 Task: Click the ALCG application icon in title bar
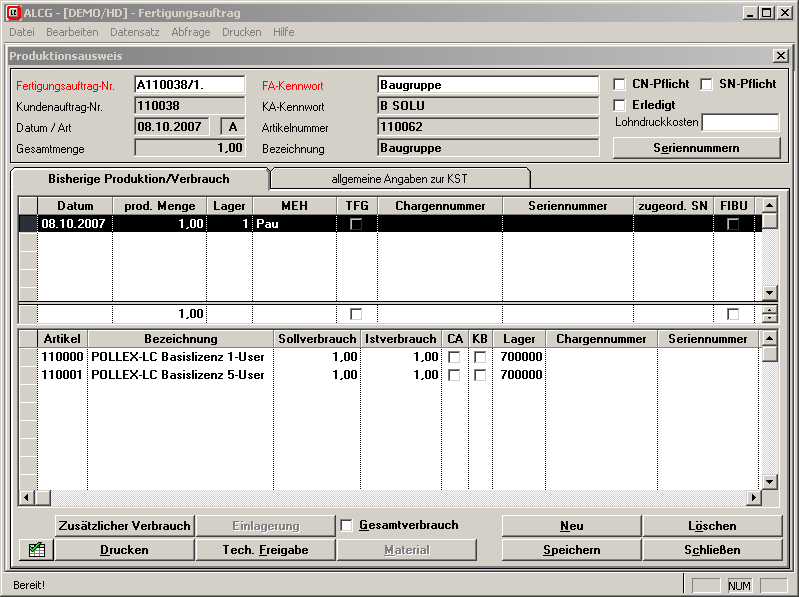pyautogui.click(x=14, y=12)
